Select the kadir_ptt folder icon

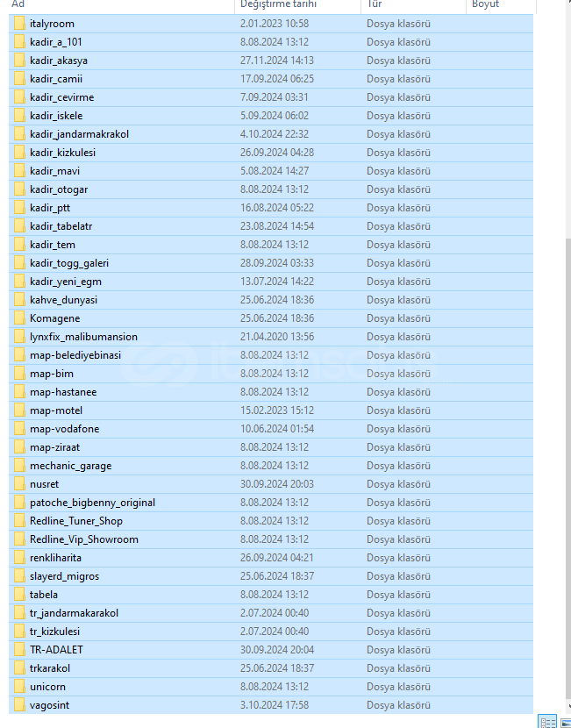pos(19,208)
